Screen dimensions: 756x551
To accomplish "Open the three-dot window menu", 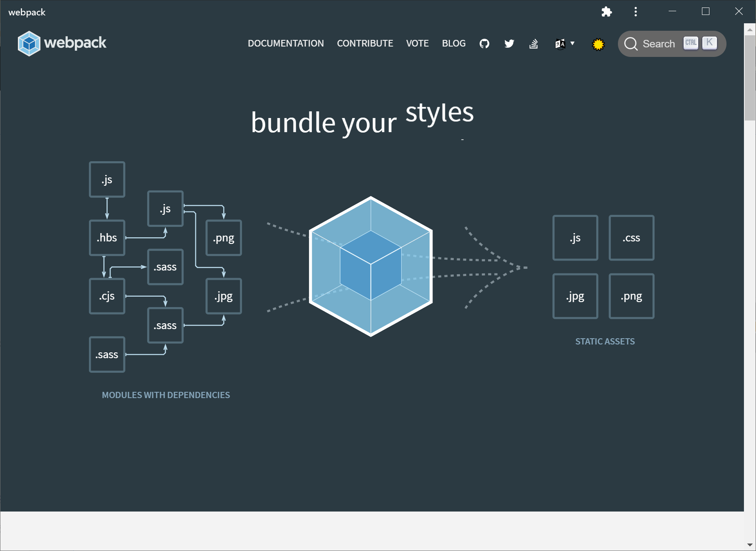I will tap(635, 12).
